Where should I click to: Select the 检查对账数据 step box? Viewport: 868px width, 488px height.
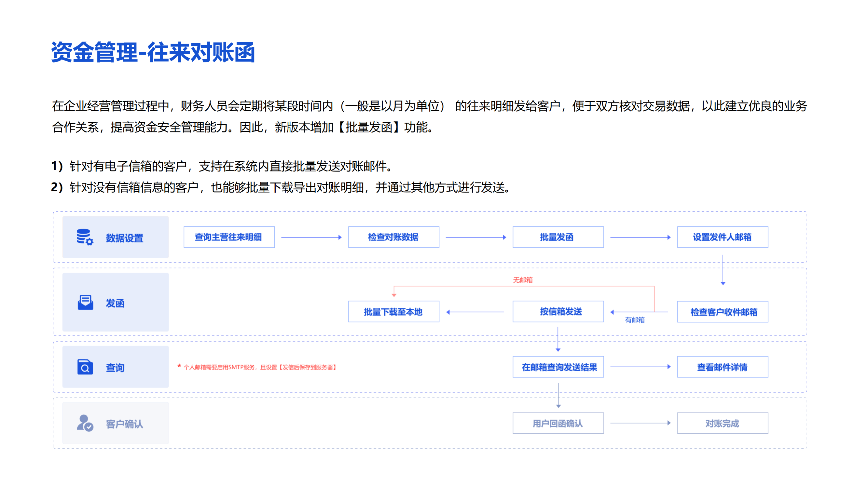[393, 237]
